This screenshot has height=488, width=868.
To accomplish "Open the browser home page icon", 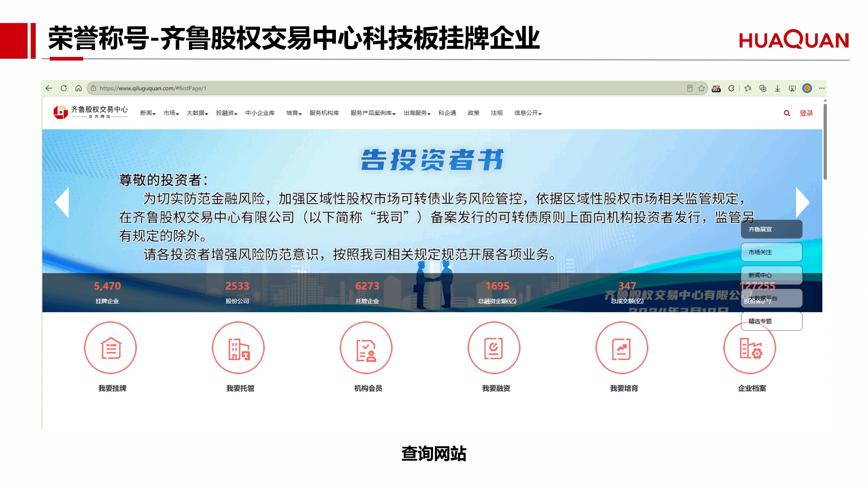I will [78, 88].
